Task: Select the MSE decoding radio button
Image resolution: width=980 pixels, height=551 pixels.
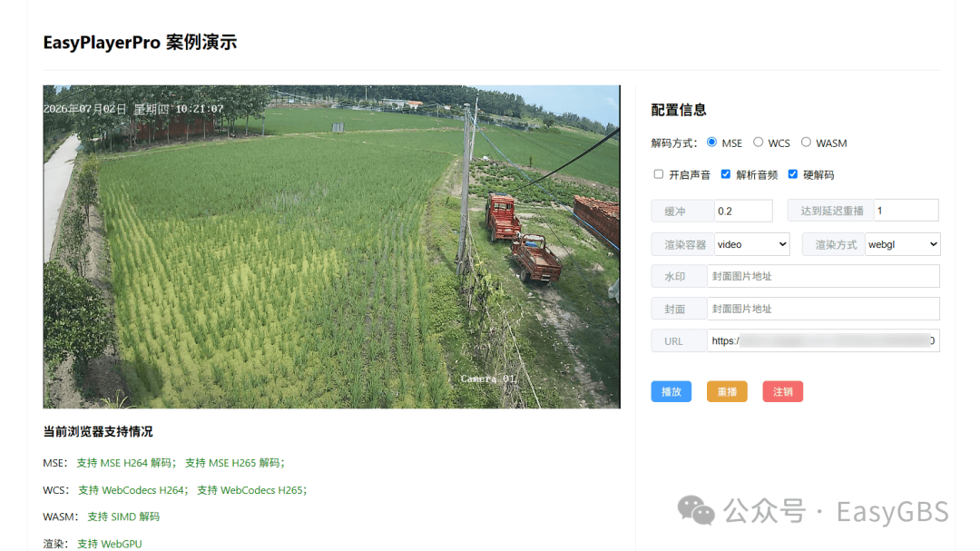Action: point(711,142)
